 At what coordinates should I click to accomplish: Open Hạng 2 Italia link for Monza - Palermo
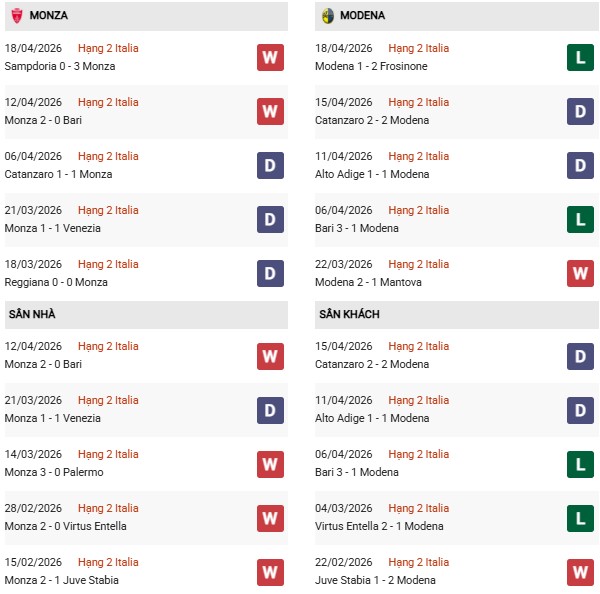(109, 454)
